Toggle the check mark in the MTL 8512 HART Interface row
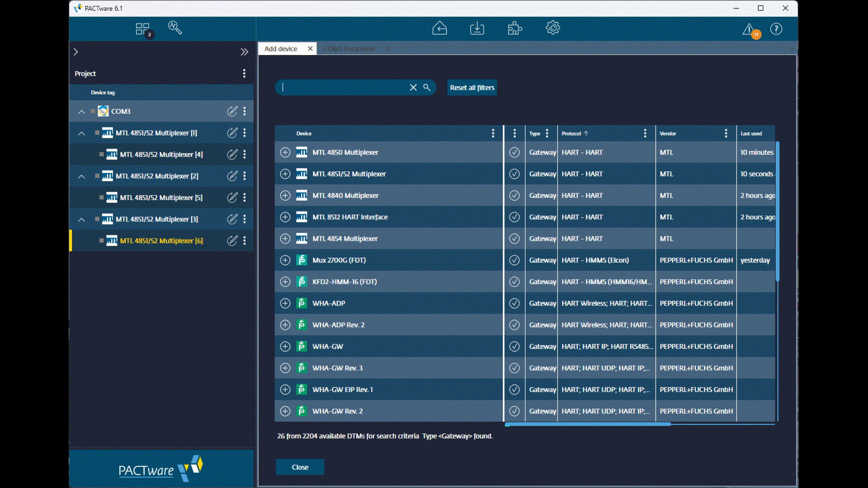Image resolution: width=868 pixels, height=488 pixels. (514, 217)
